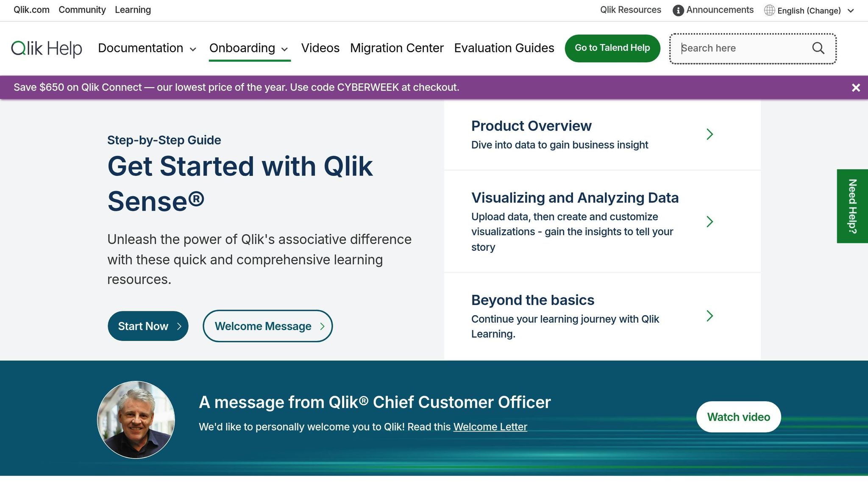
Task: Click the search magnifier icon
Action: [x=818, y=48]
